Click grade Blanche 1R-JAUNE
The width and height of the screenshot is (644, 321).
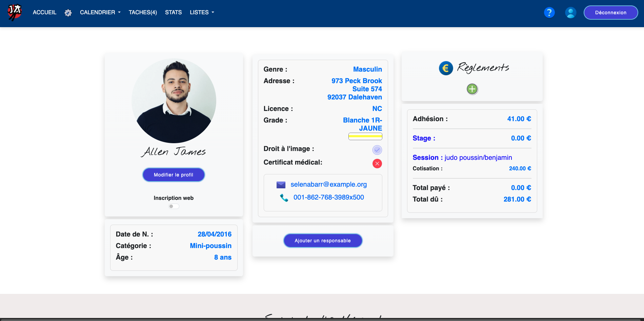click(362, 124)
